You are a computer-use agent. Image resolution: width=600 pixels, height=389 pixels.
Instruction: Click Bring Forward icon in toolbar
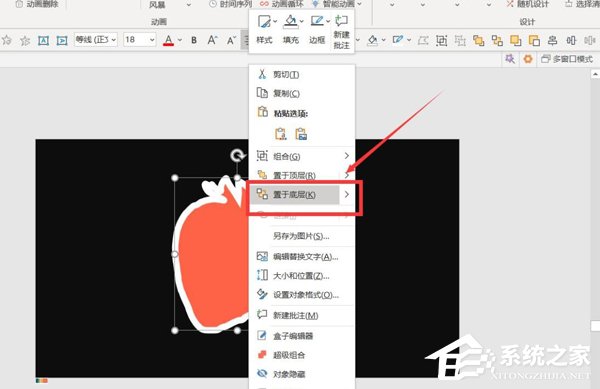click(x=515, y=40)
